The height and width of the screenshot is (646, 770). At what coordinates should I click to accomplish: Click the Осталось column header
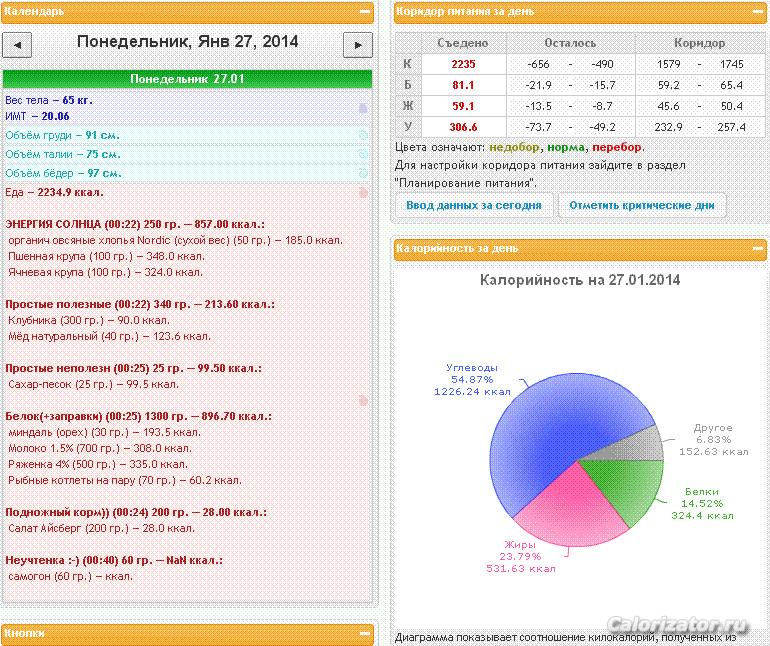570,43
